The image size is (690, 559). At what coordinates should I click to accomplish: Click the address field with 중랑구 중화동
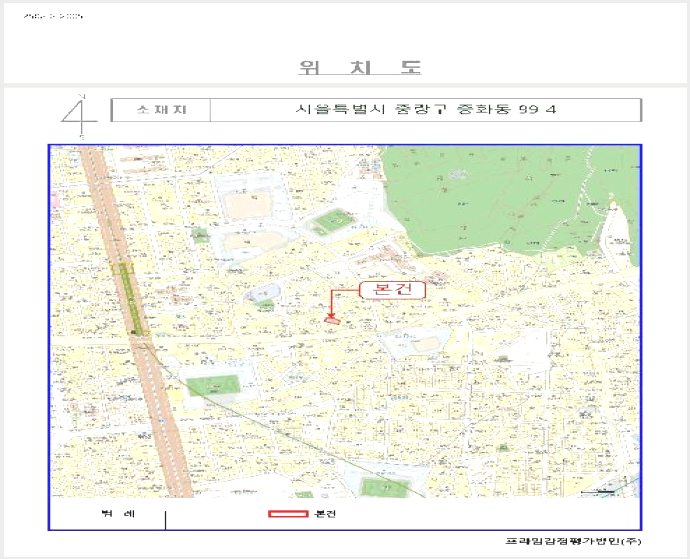(x=426, y=110)
